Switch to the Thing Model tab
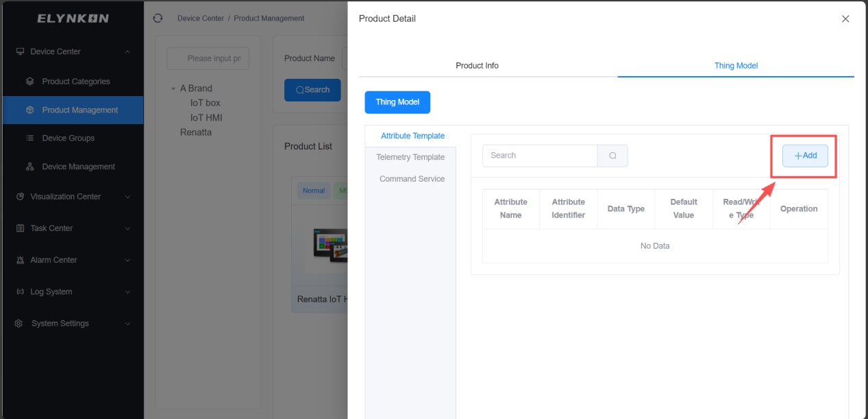The height and width of the screenshot is (419, 868). (x=736, y=66)
